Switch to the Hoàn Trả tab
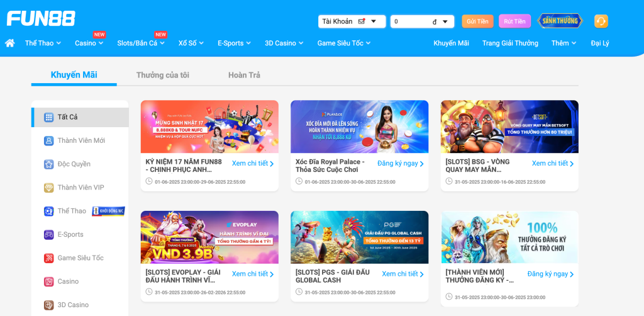This screenshot has height=316, width=644. point(244,75)
